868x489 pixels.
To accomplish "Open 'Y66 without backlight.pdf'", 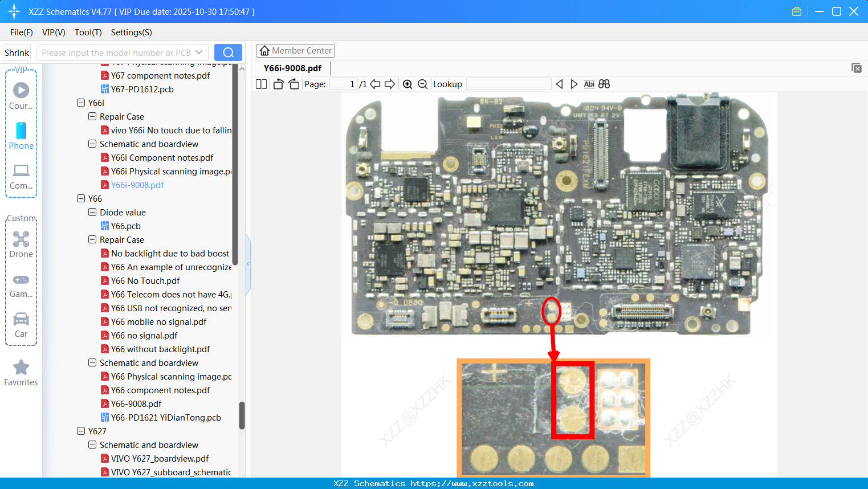I will click(x=161, y=349).
